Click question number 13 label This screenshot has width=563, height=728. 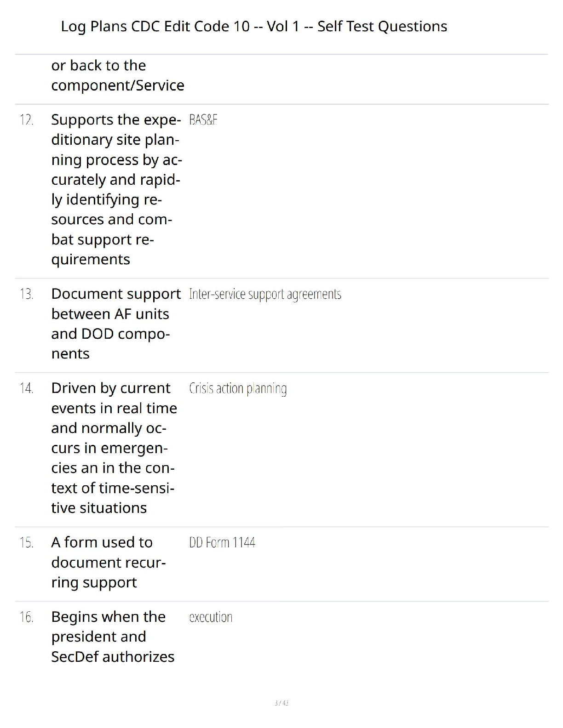[26, 294]
